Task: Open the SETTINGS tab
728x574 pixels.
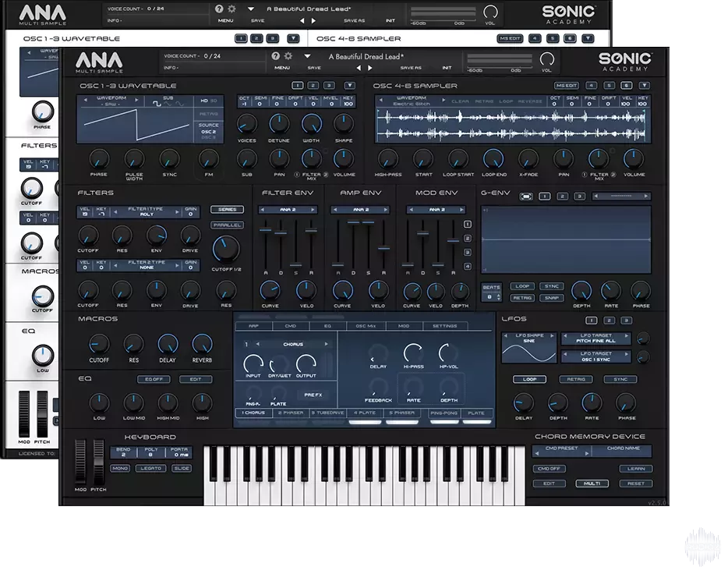Action: click(x=445, y=326)
